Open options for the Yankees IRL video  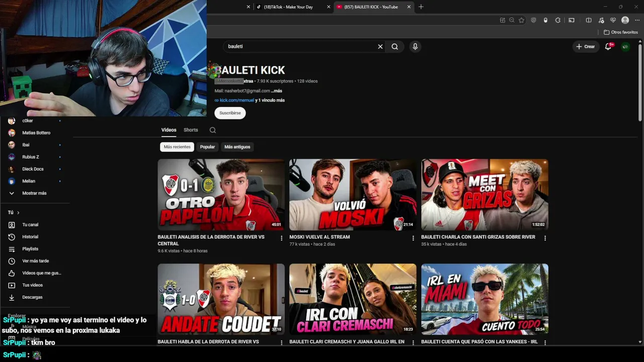[x=545, y=342]
